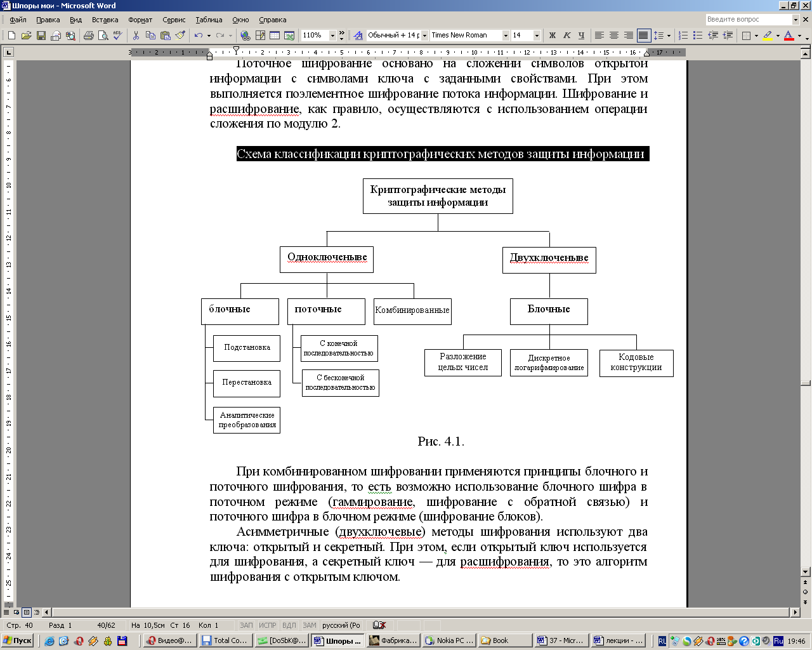The height and width of the screenshot is (650, 812).
Task: Open a file with the folder icon
Action: click(26, 36)
